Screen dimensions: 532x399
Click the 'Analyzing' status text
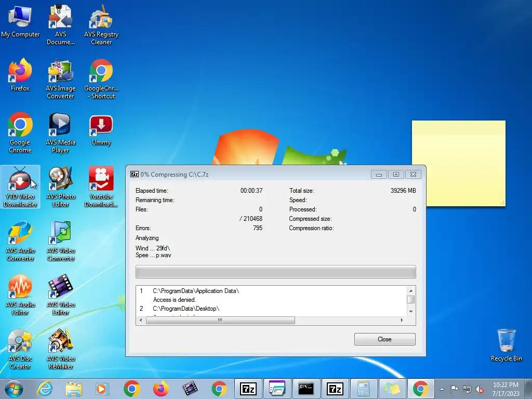tap(147, 238)
